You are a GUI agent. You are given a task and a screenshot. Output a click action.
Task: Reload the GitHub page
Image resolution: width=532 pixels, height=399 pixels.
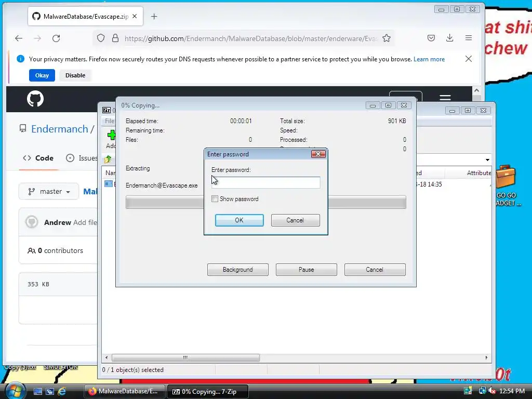click(x=56, y=38)
